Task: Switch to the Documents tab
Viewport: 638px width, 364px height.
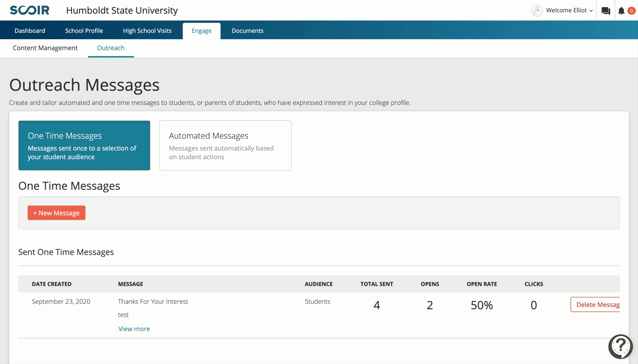Action: pyautogui.click(x=247, y=31)
